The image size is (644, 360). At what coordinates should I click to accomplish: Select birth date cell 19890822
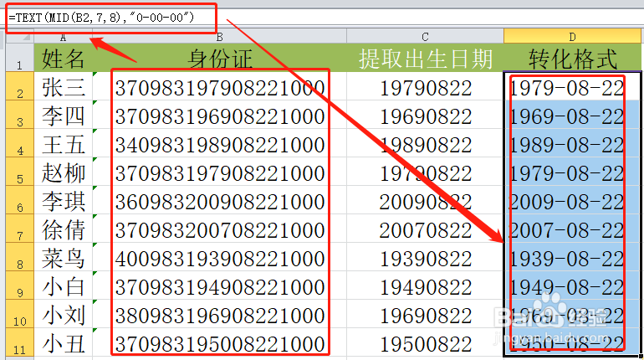tap(425, 143)
